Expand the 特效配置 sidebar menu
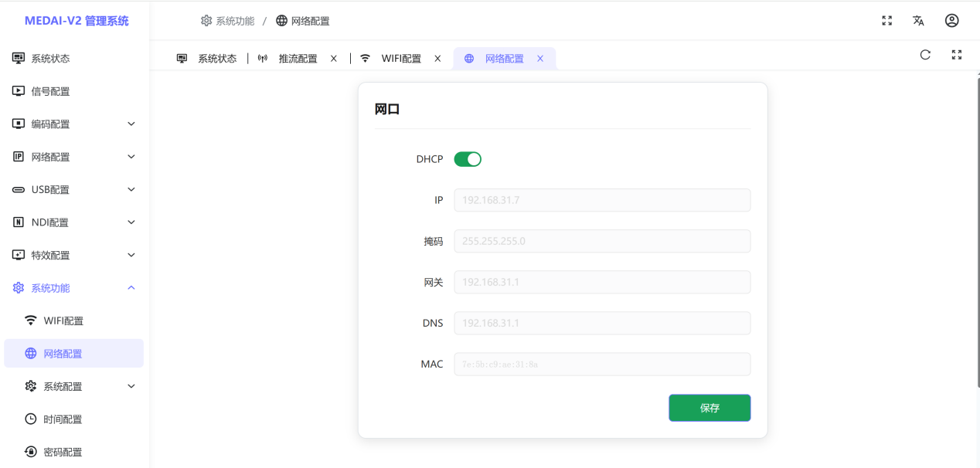The height and width of the screenshot is (468, 980). point(74,256)
